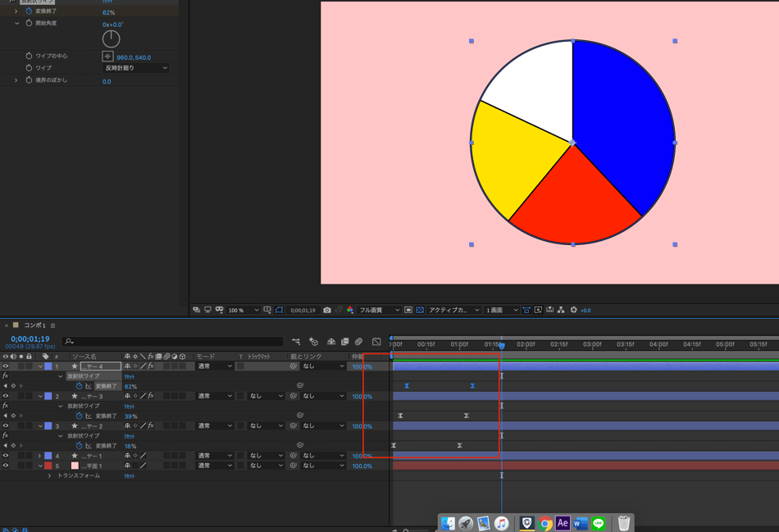Open After Effects from the Dock

(x=563, y=523)
